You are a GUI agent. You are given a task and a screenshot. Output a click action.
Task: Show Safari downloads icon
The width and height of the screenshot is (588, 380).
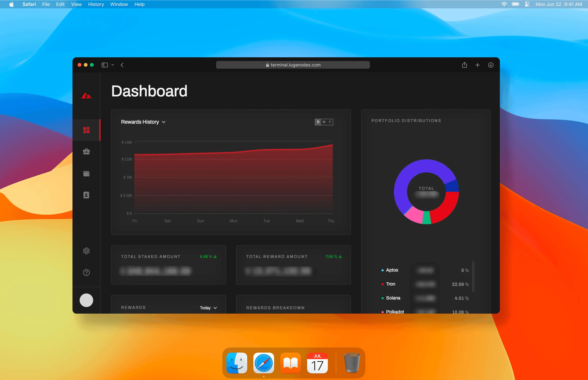491,65
